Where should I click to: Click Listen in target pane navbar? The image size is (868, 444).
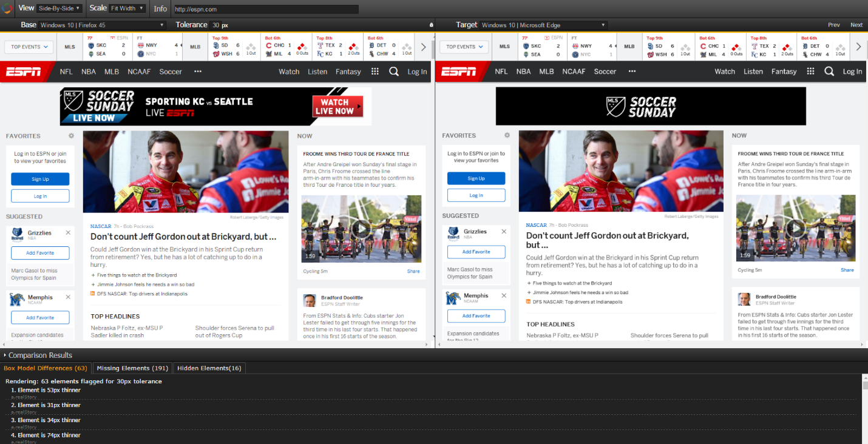pyautogui.click(x=753, y=72)
